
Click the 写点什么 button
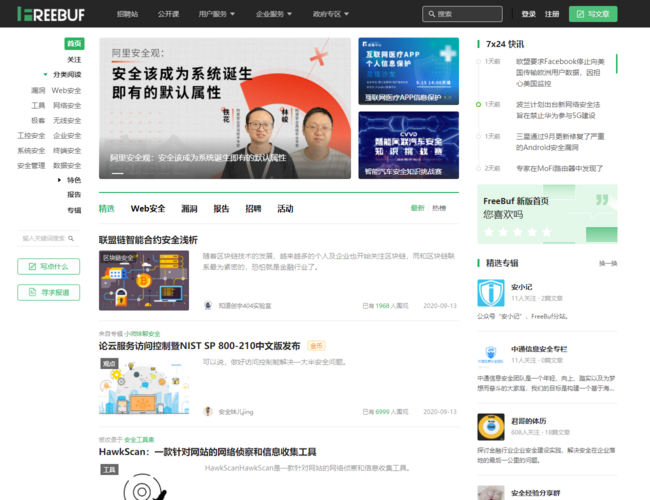click(49, 267)
